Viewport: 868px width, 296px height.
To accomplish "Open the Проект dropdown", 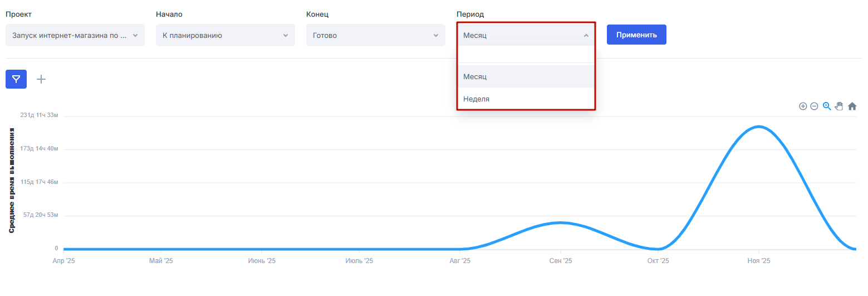I will coord(75,35).
